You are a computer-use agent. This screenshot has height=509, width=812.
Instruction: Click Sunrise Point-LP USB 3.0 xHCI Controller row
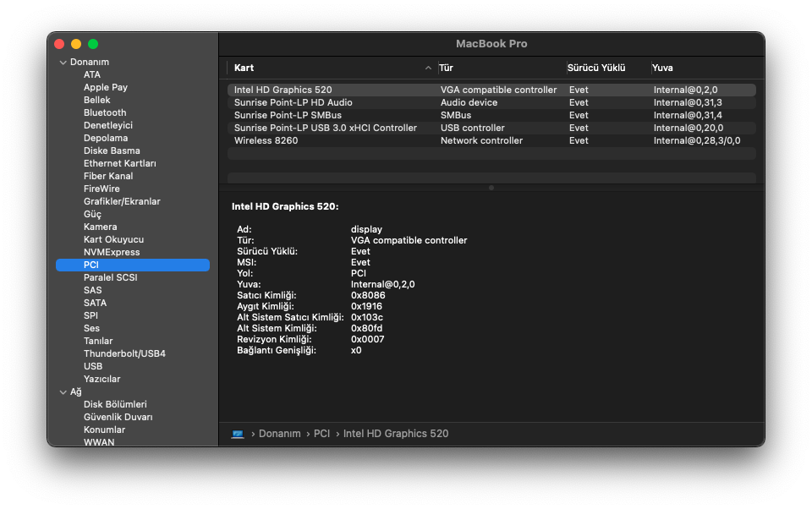tap(326, 128)
